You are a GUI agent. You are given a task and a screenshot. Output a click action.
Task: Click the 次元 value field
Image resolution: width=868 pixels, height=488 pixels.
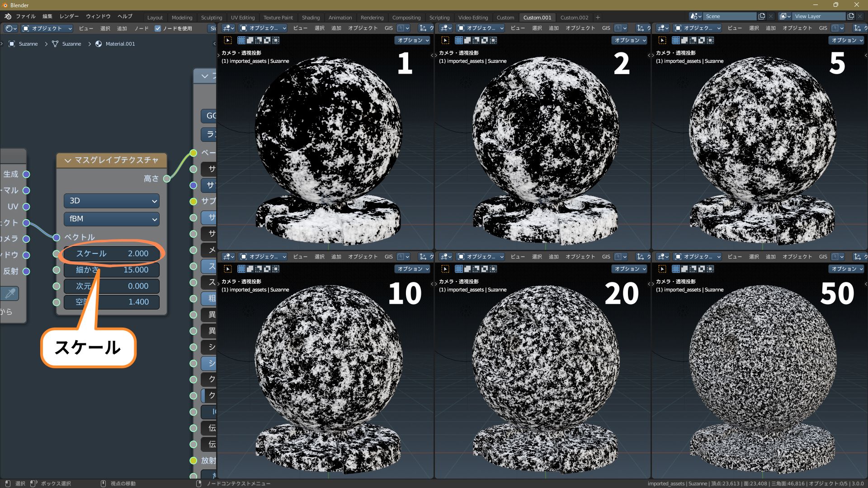point(112,286)
